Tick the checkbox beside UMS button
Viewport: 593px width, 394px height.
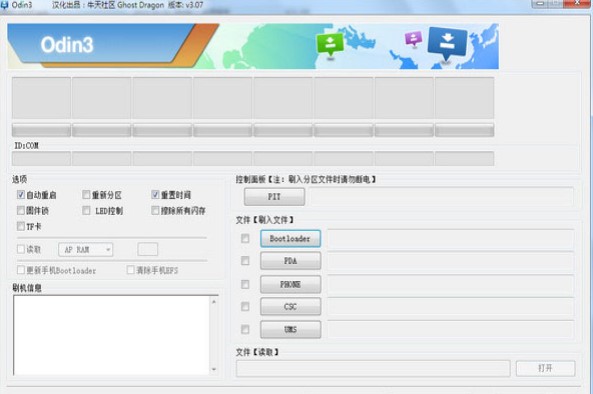[x=245, y=329]
